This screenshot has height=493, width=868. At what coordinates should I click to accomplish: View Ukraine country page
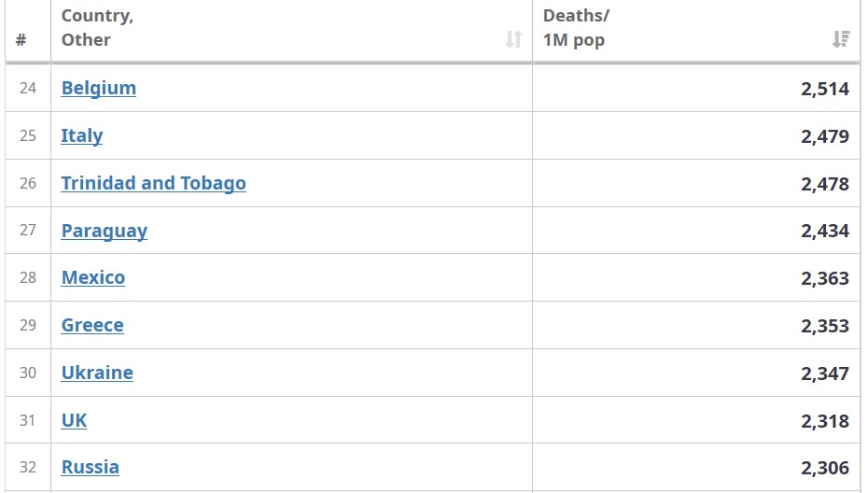click(97, 373)
